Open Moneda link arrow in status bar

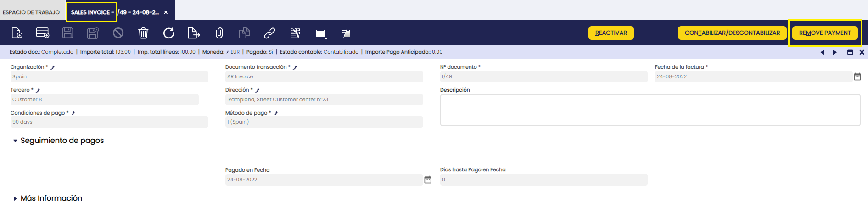227,52
